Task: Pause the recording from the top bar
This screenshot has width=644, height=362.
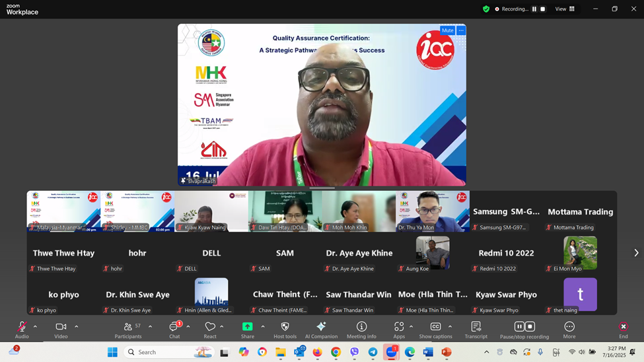Action: pyautogui.click(x=534, y=9)
